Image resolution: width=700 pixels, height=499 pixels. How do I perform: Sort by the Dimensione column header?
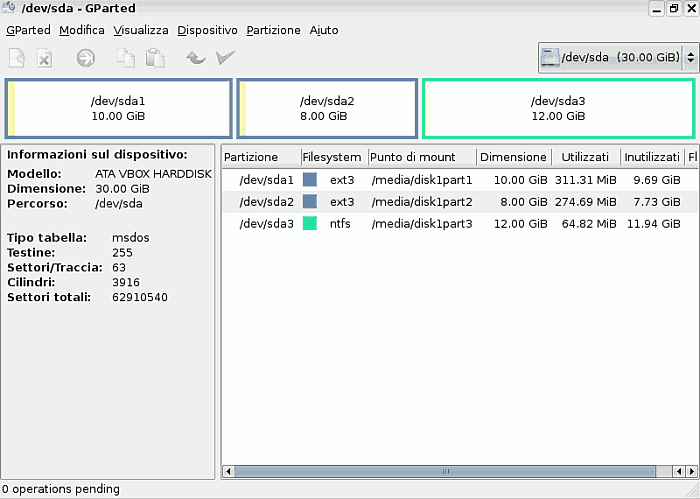point(512,157)
